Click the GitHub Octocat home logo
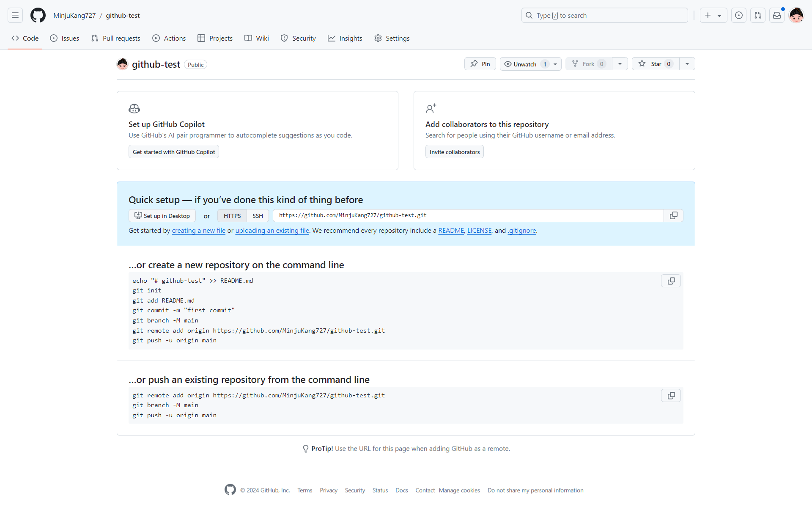Screen dimensions: 812x515 38,16
